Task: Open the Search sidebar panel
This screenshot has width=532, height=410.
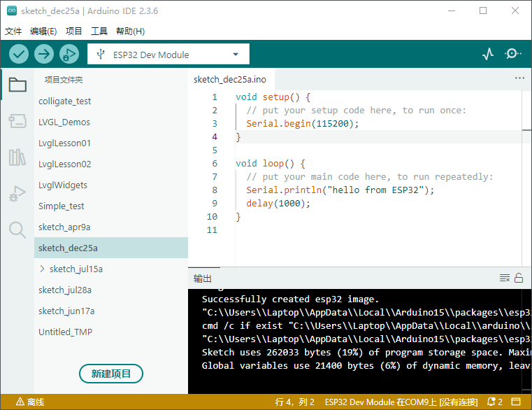Action: pyautogui.click(x=17, y=229)
